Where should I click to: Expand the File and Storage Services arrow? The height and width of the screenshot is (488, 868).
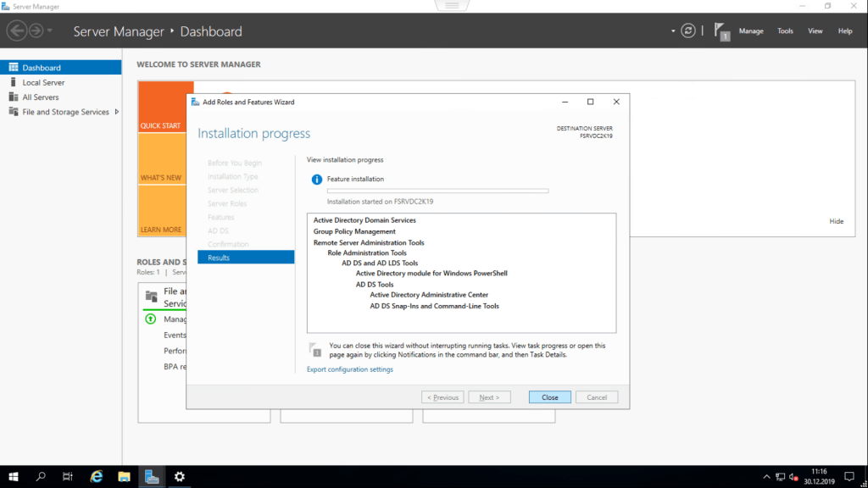pyautogui.click(x=116, y=112)
